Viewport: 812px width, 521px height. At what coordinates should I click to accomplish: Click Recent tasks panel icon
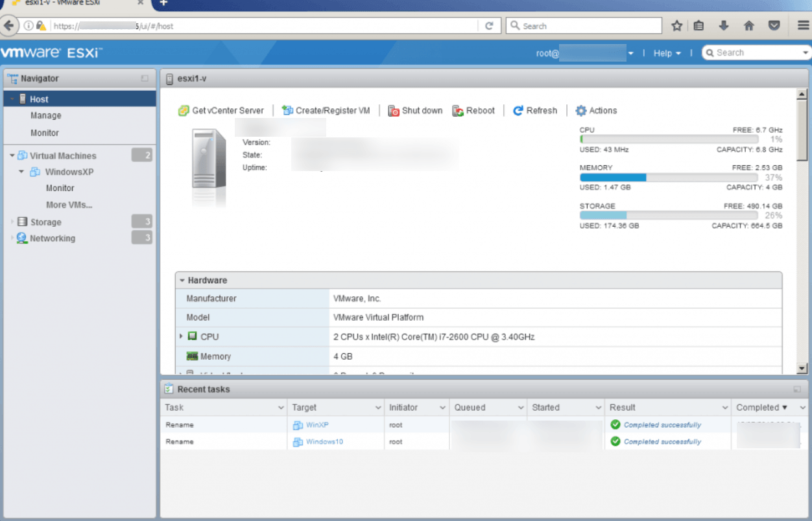[x=169, y=389]
